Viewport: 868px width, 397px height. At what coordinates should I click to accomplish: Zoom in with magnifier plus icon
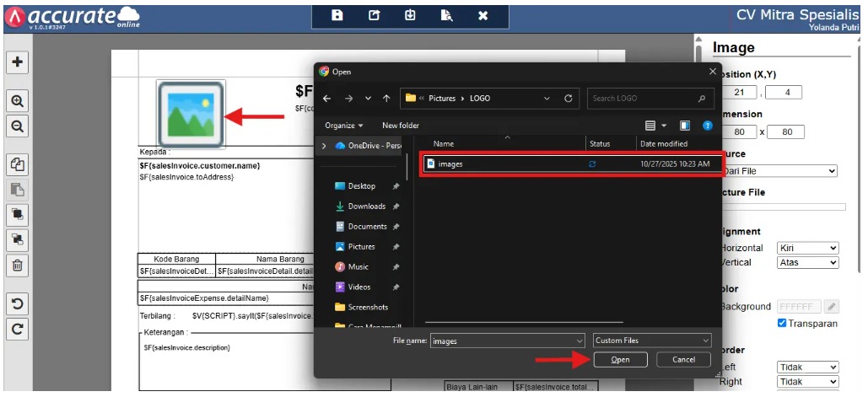17,101
